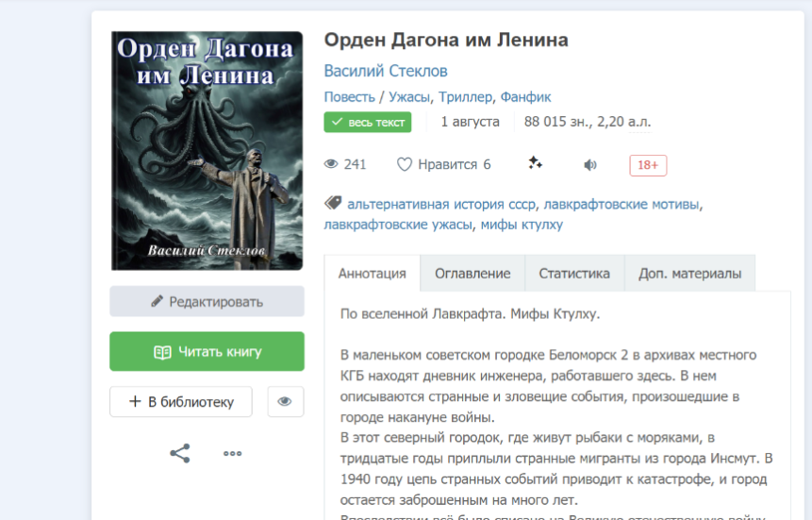The width and height of the screenshot is (812, 520).
Task: Click the tag icon before the keywords
Action: click(333, 203)
